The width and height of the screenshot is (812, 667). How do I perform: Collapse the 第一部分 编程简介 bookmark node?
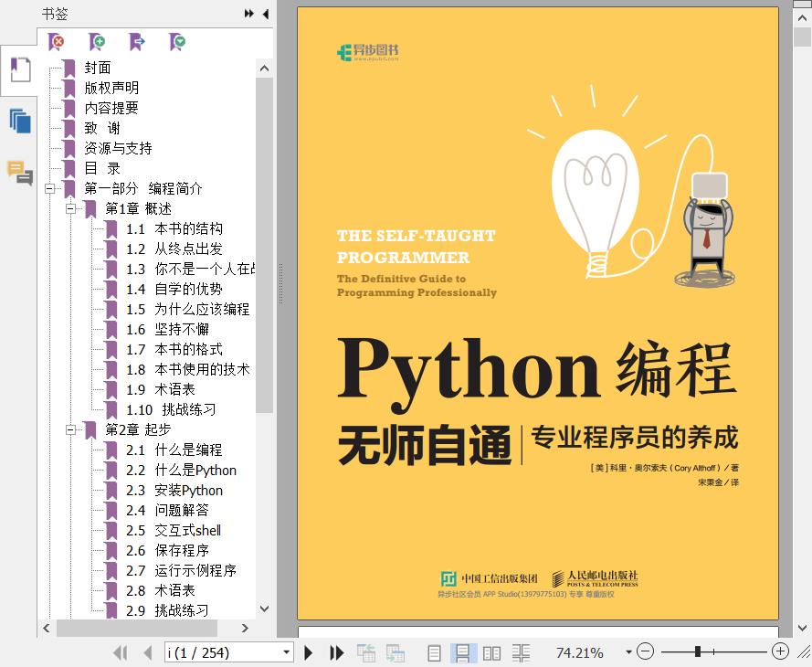tap(49, 188)
